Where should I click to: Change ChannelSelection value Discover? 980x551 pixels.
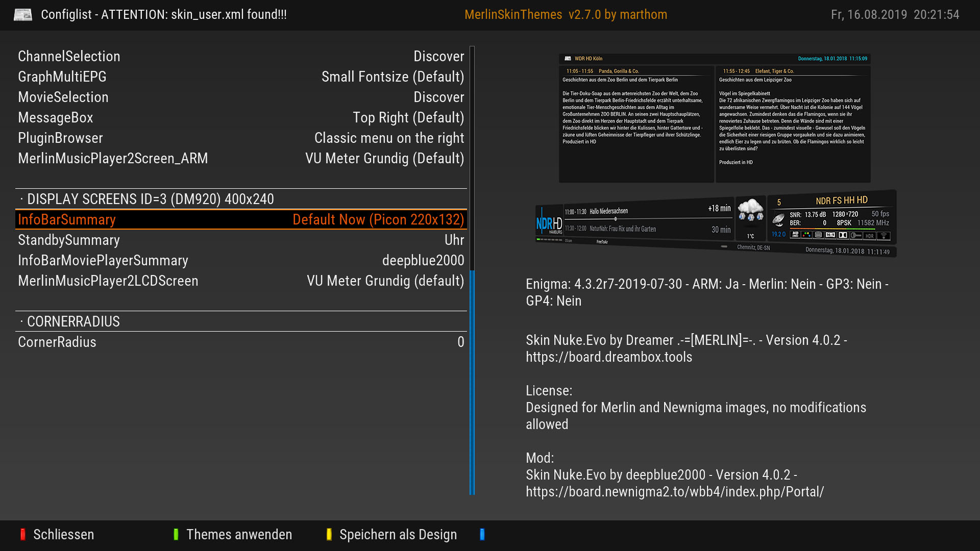[438, 56]
